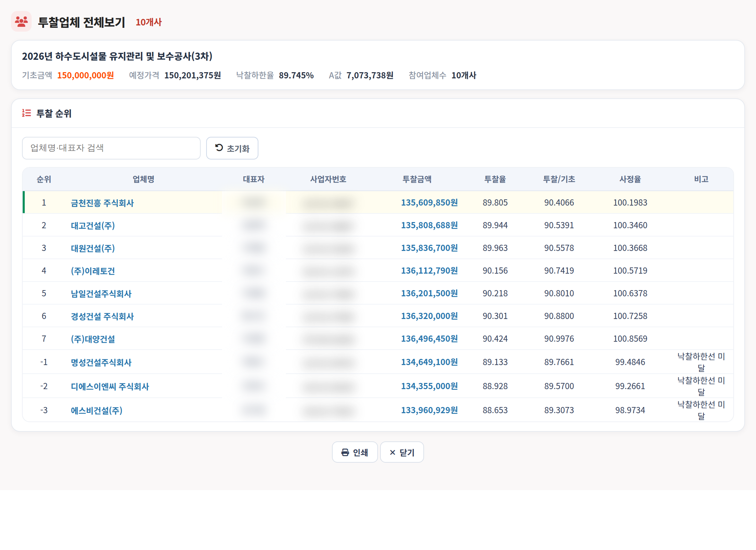Open 경성건설 주식회사 details

tap(102, 316)
